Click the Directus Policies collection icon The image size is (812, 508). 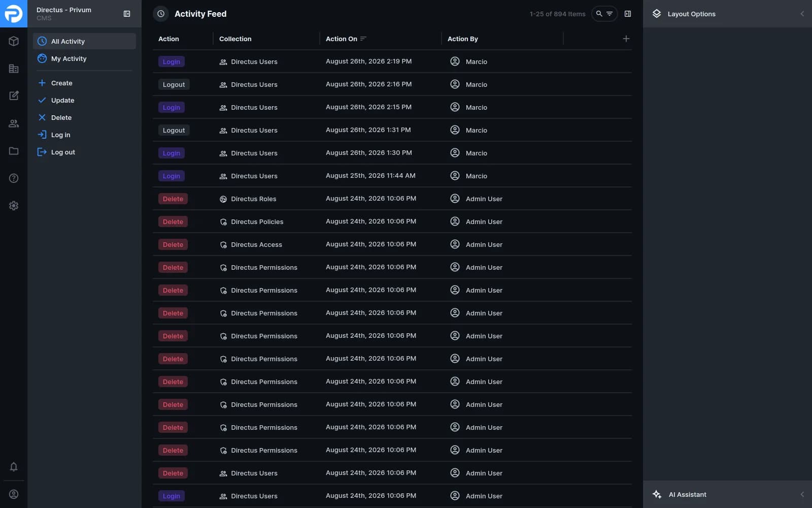[x=223, y=221]
